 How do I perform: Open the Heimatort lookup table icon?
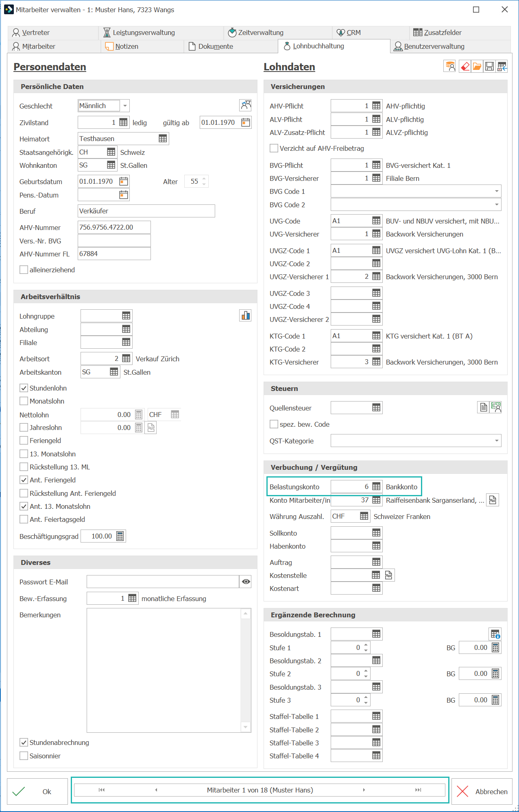163,139
